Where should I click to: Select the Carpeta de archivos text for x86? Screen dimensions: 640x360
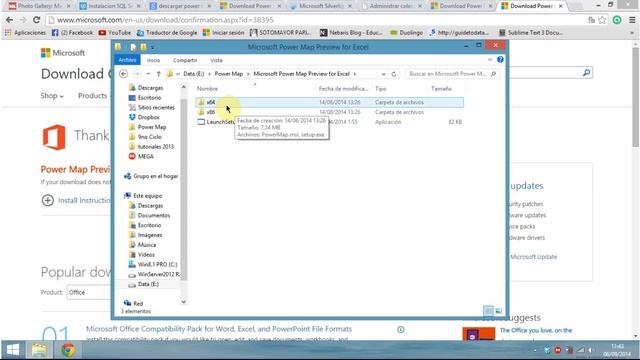click(399, 112)
